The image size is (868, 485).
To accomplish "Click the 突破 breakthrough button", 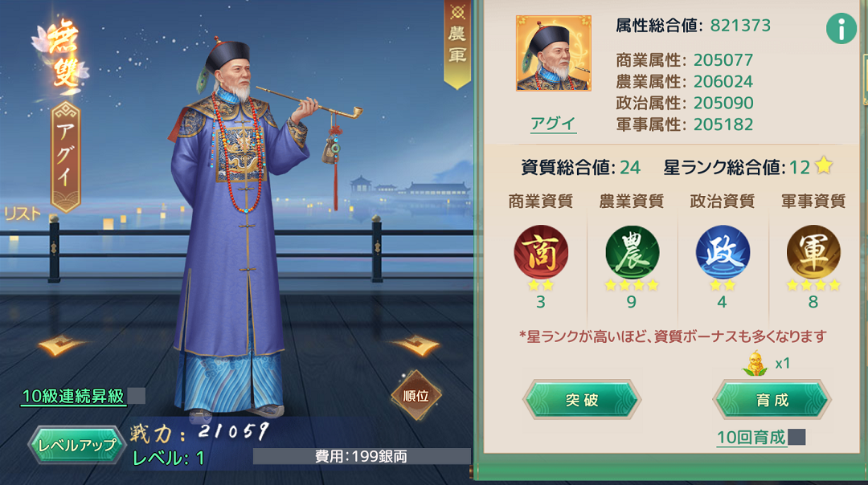I will point(582,400).
